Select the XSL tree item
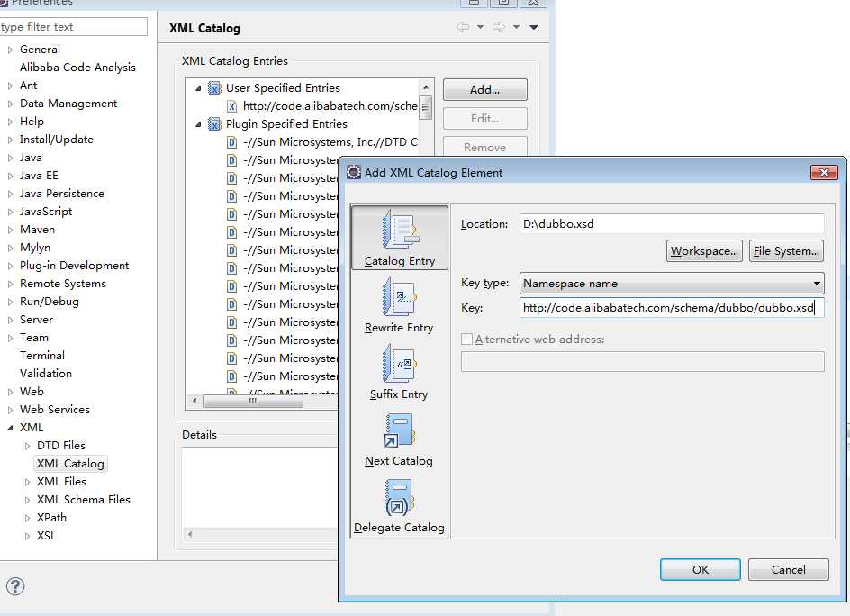This screenshot has width=850, height=616. [46, 535]
